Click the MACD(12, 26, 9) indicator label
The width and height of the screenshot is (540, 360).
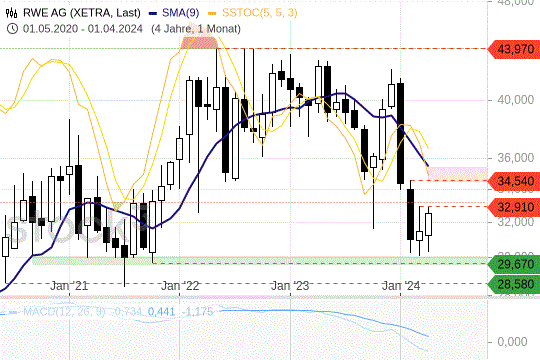pyautogui.click(x=64, y=312)
